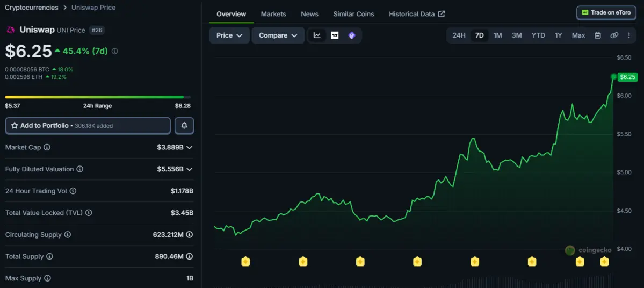Select the Max time range

pyautogui.click(x=578, y=35)
